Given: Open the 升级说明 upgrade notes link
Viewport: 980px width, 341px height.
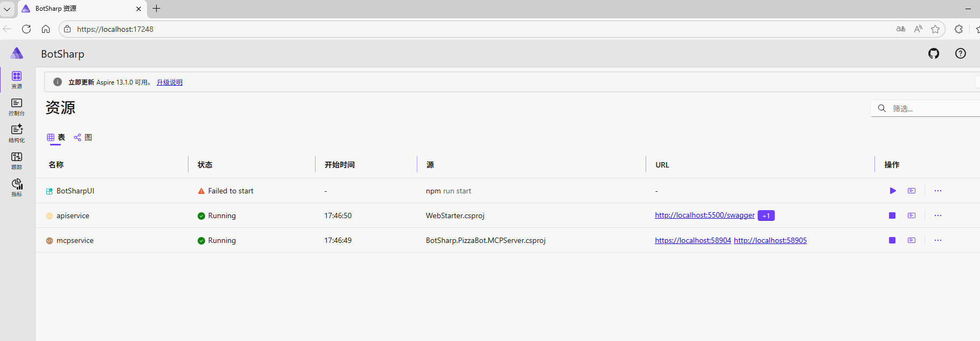Looking at the screenshot, I should click(170, 82).
